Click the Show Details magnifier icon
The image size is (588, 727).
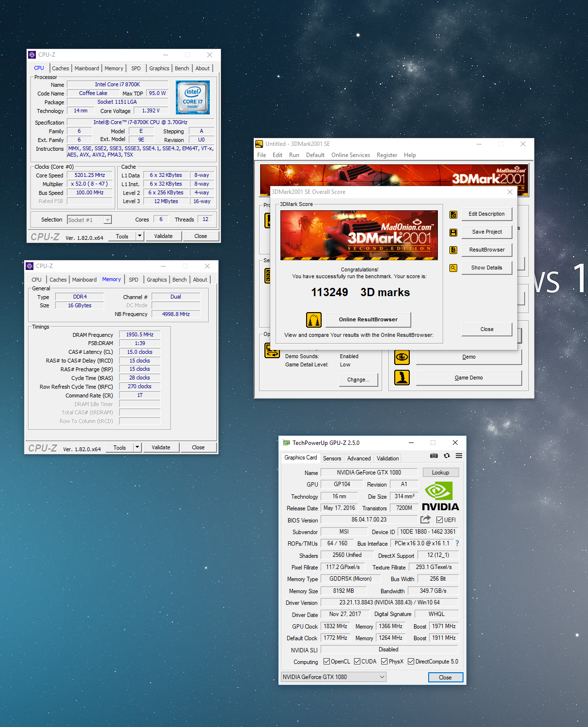(x=453, y=268)
